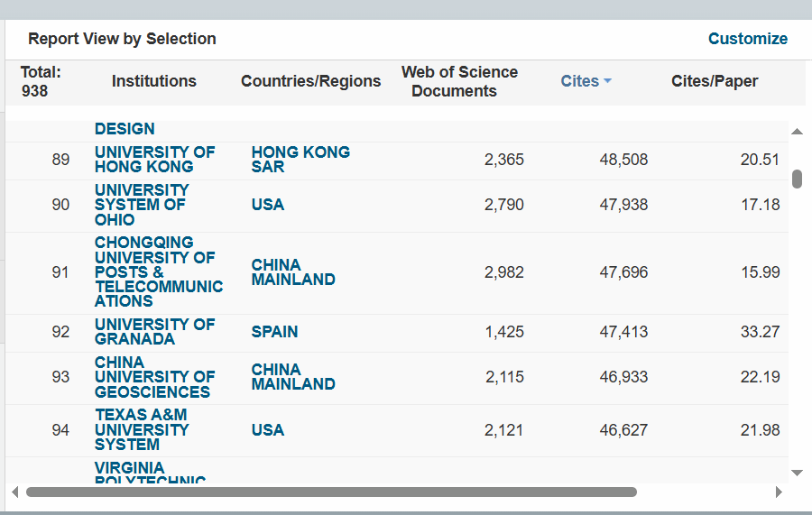Click the vertical scrollbar thumb

click(x=797, y=179)
